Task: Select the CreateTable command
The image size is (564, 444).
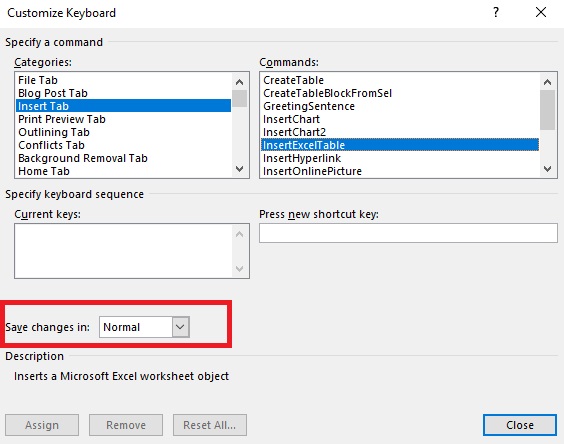Action: coord(400,80)
